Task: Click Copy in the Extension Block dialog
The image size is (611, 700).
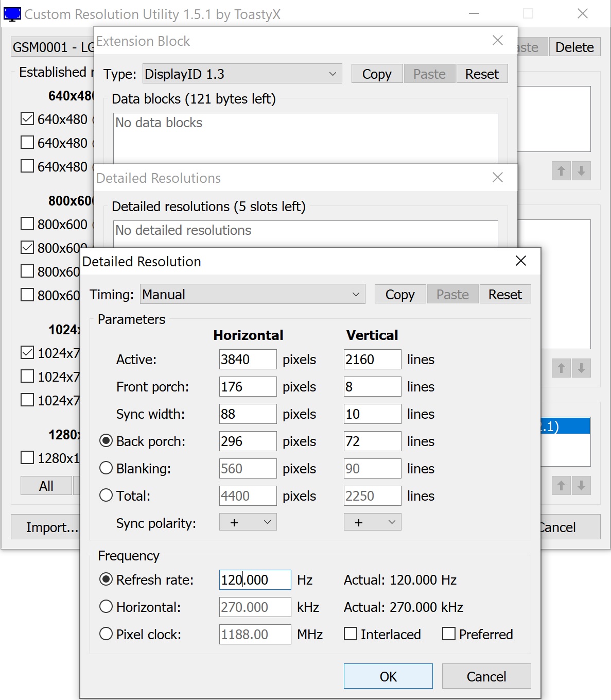Action: click(376, 74)
